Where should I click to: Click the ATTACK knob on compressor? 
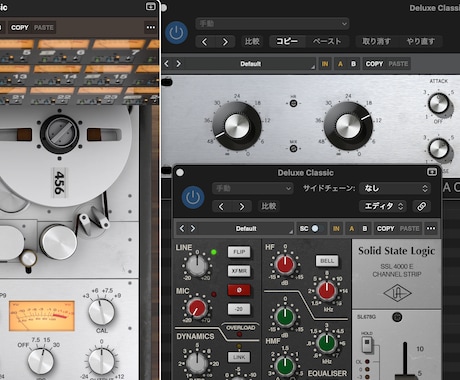(439, 103)
